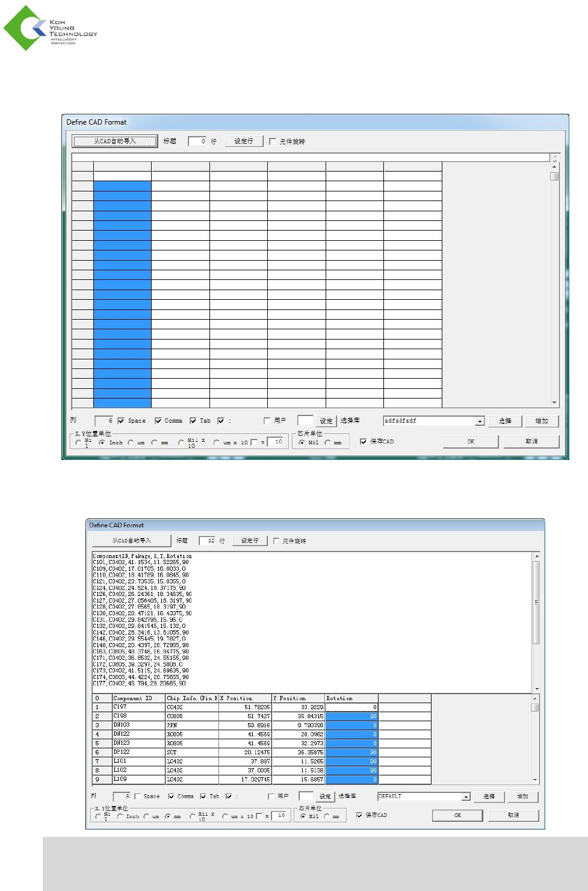Uncheck Space in the sdfsdfsdf library dialog
This screenshot has width=588, height=891.
pyautogui.click(x=121, y=421)
